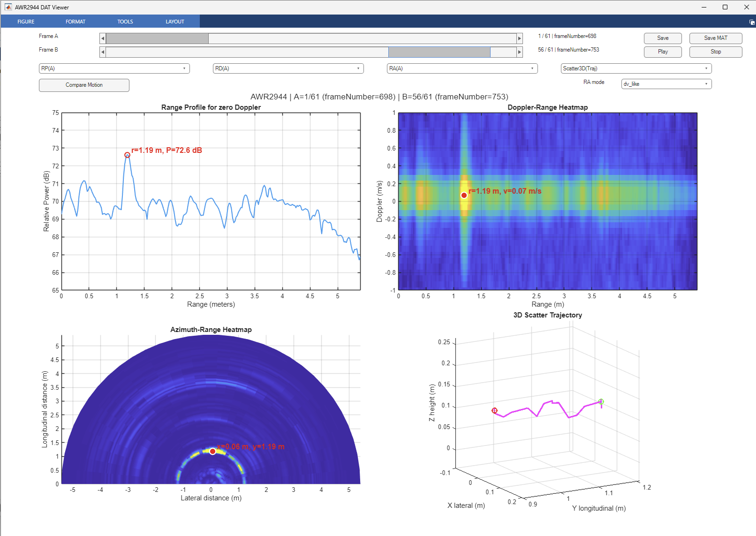Expand the Scatter3D(Traj) dropdown
Viewport: 756px width, 536px height.
click(x=636, y=68)
